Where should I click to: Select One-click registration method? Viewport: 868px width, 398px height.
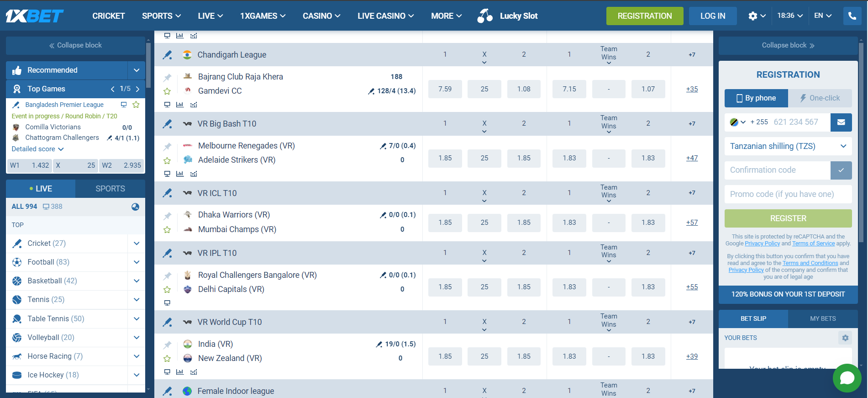click(820, 98)
